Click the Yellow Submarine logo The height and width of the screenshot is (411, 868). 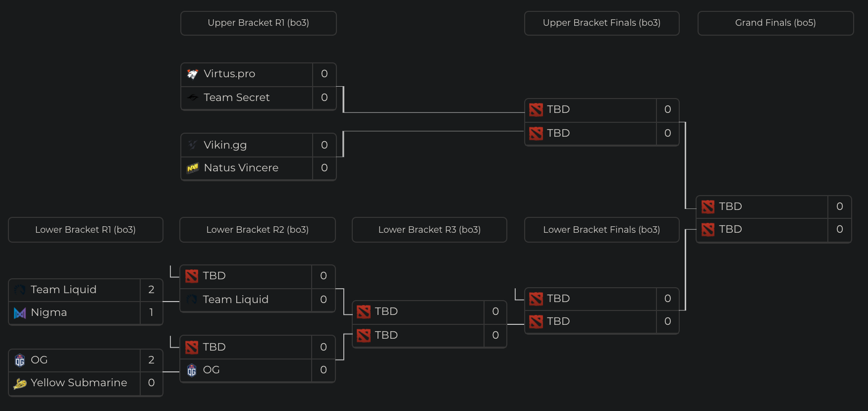[x=20, y=383]
